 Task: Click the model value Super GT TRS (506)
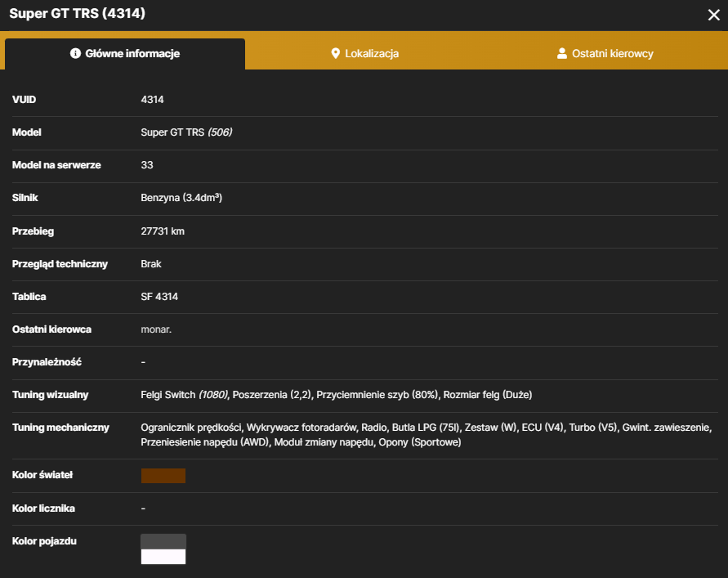click(186, 132)
